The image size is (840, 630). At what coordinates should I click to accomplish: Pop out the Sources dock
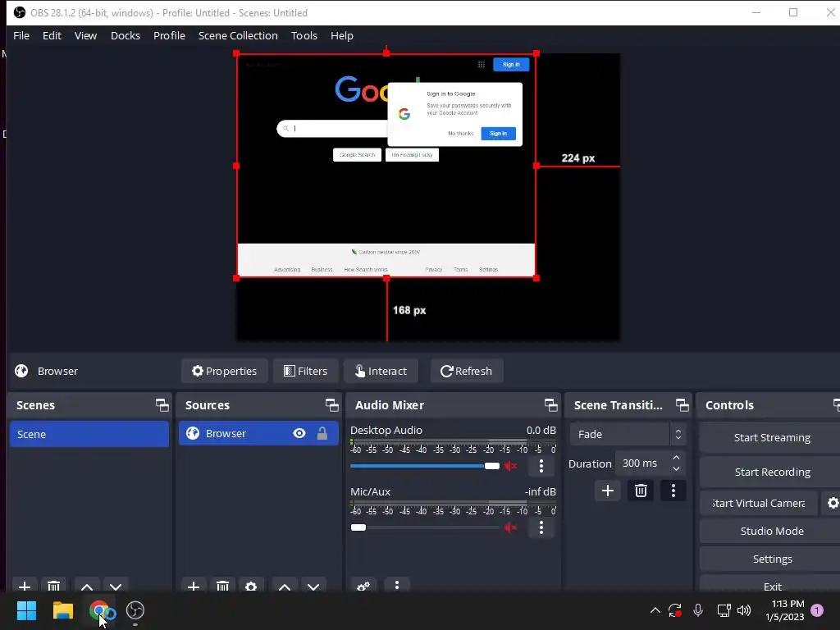click(331, 405)
